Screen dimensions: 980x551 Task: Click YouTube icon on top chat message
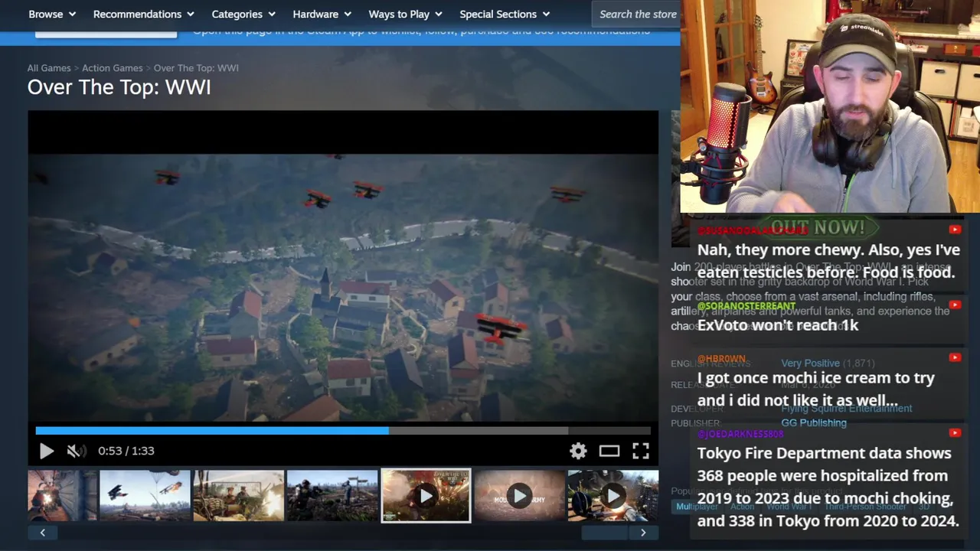[x=955, y=230]
